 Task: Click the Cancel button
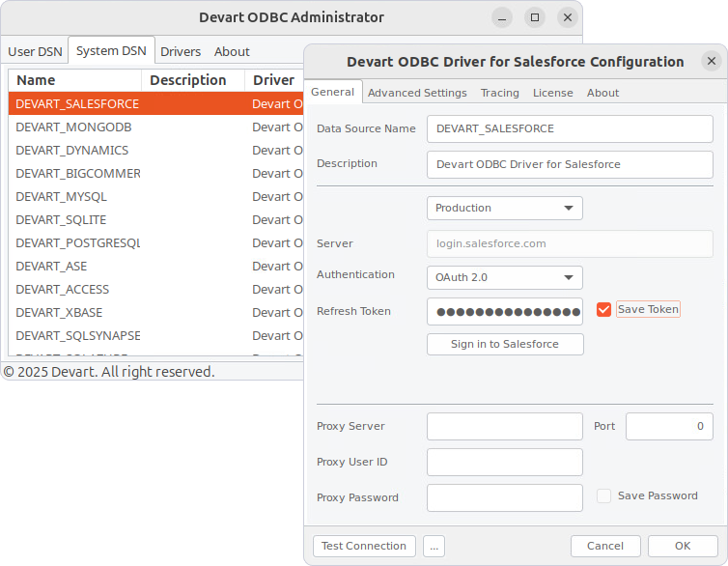pos(605,546)
